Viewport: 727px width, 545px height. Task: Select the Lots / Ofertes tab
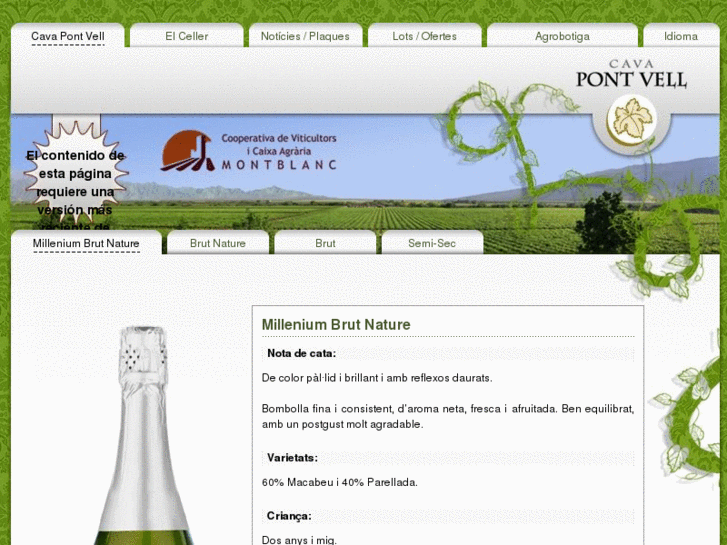click(424, 36)
